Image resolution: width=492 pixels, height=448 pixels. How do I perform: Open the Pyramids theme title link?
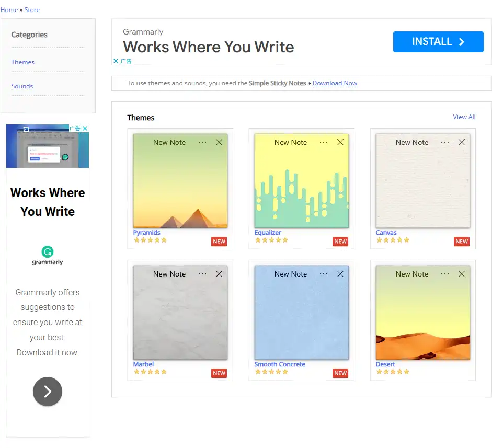click(x=146, y=233)
